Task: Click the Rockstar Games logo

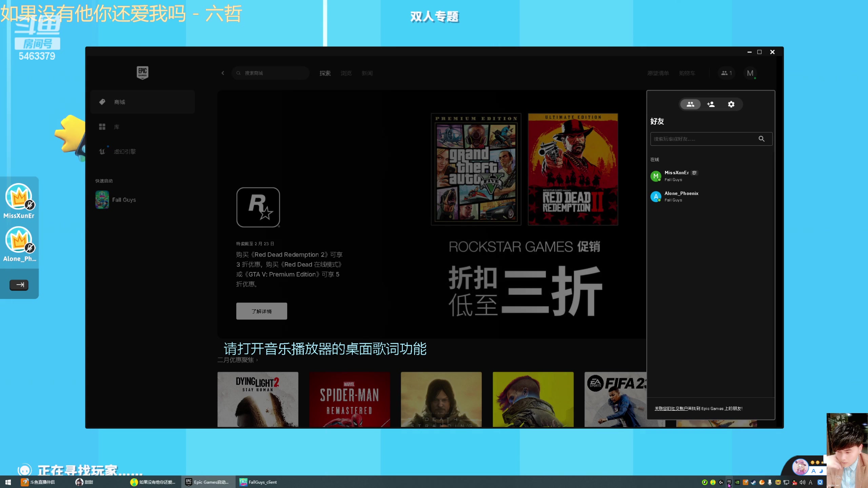Action: click(x=258, y=207)
